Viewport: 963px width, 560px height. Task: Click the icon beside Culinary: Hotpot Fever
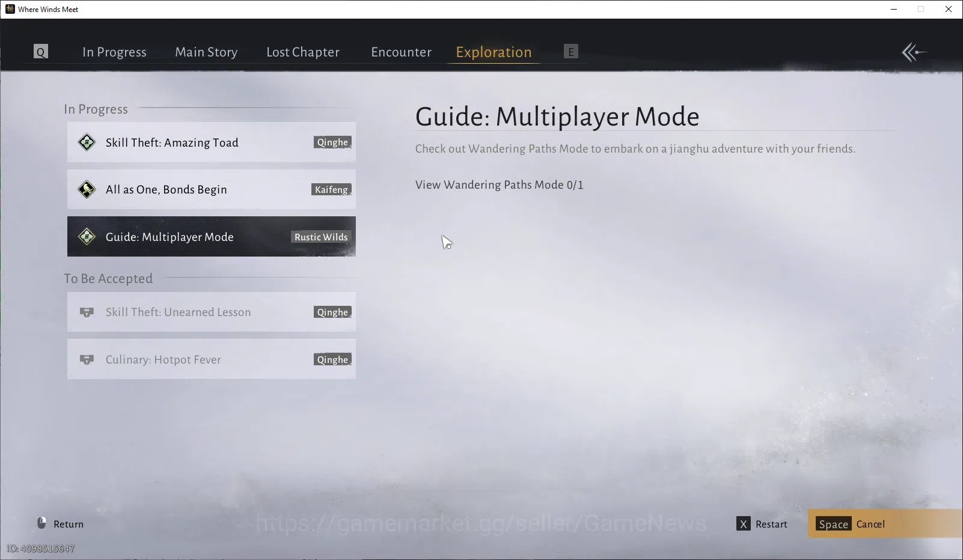[x=87, y=359]
